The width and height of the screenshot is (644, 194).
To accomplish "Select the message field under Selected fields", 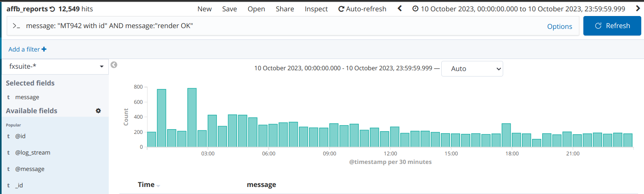I will [x=27, y=97].
